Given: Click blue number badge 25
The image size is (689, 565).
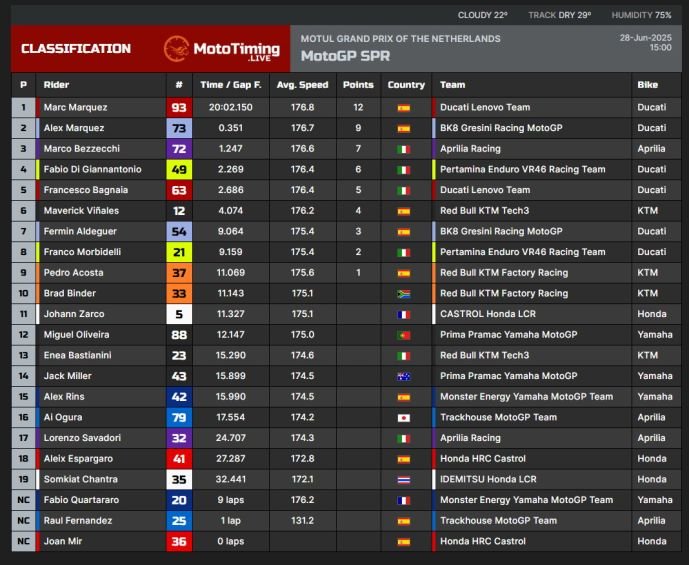Looking at the screenshot, I should [x=179, y=521].
